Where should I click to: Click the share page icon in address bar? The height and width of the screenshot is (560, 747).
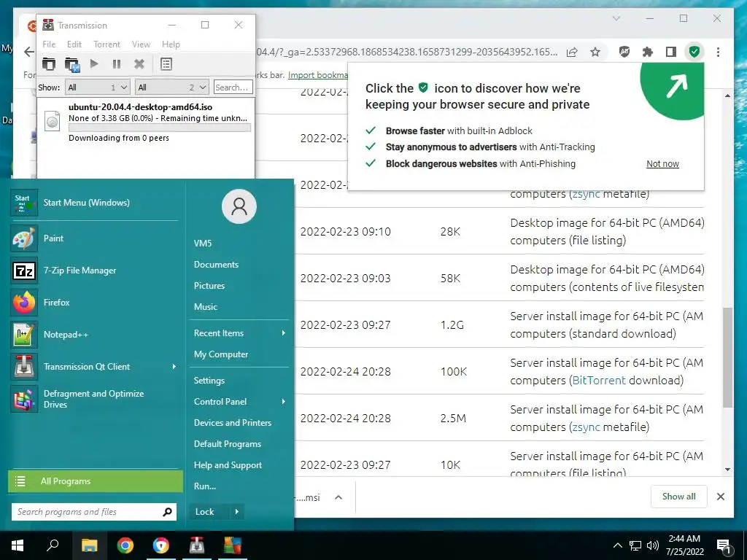(x=572, y=52)
